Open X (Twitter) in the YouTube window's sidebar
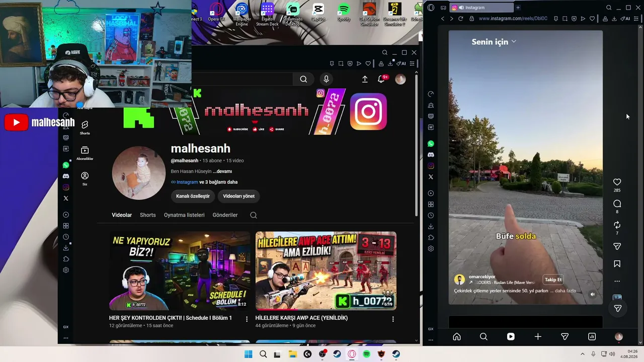 click(x=66, y=198)
